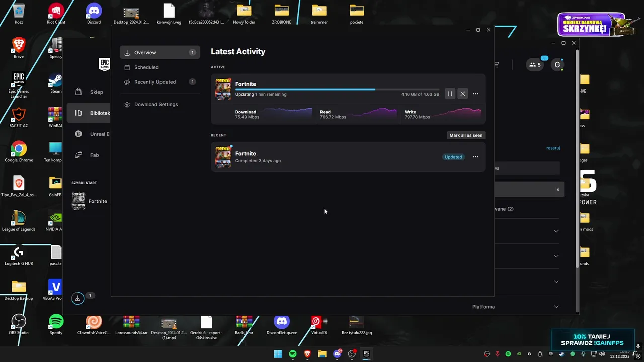Click Epic Games Launcher taskbar icon
Screen dimensions: 644x362
[x=367, y=354]
